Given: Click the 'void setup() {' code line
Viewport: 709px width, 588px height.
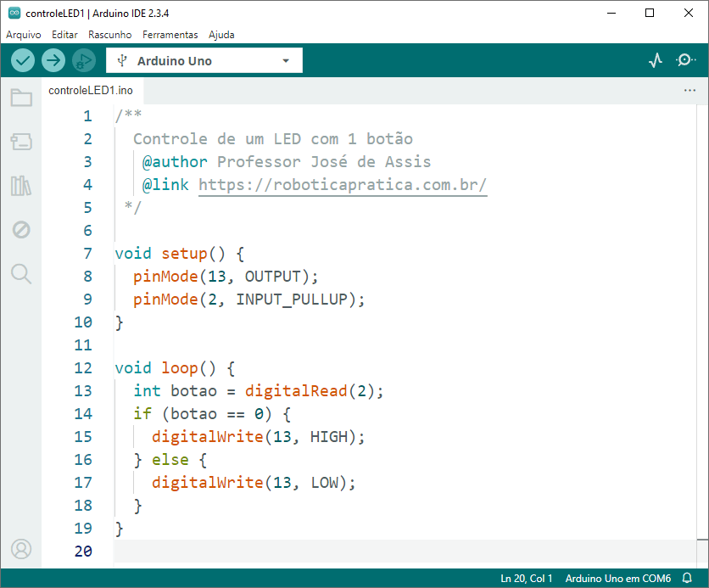Looking at the screenshot, I should tap(180, 254).
